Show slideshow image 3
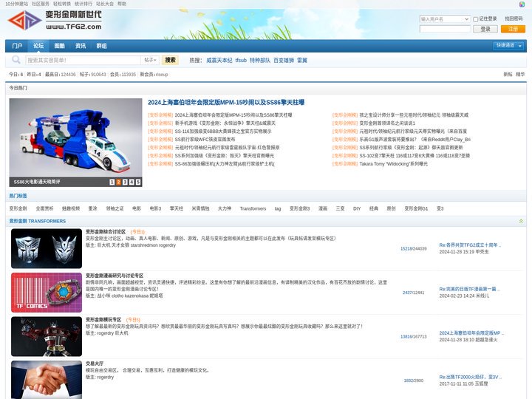 pos(125,183)
